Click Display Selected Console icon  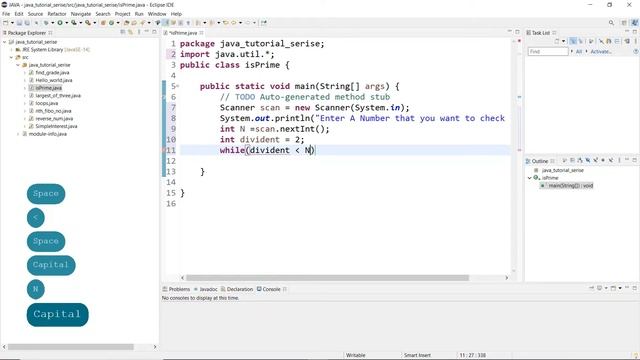coord(599,288)
